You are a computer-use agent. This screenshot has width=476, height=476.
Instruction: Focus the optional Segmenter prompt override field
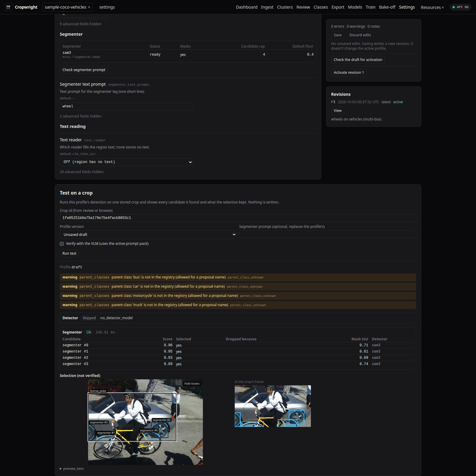pos(328,234)
